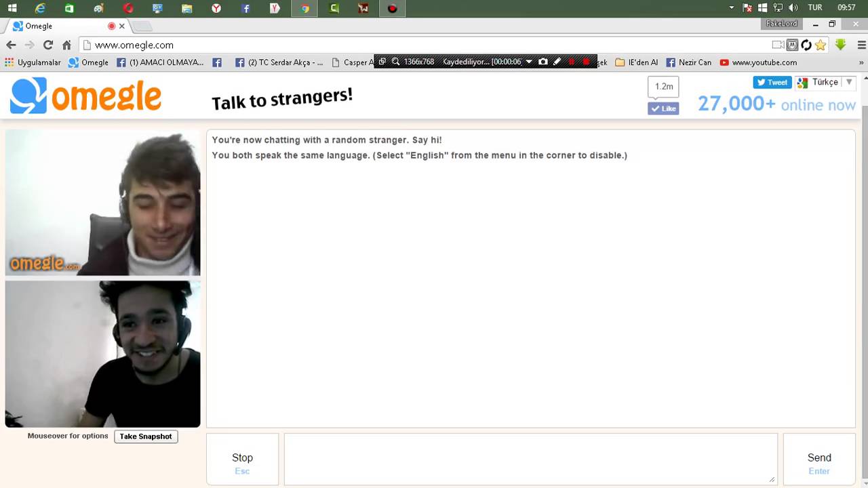This screenshot has height=488, width=868.
Task: Focus the chat message text box
Action: tap(530, 460)
